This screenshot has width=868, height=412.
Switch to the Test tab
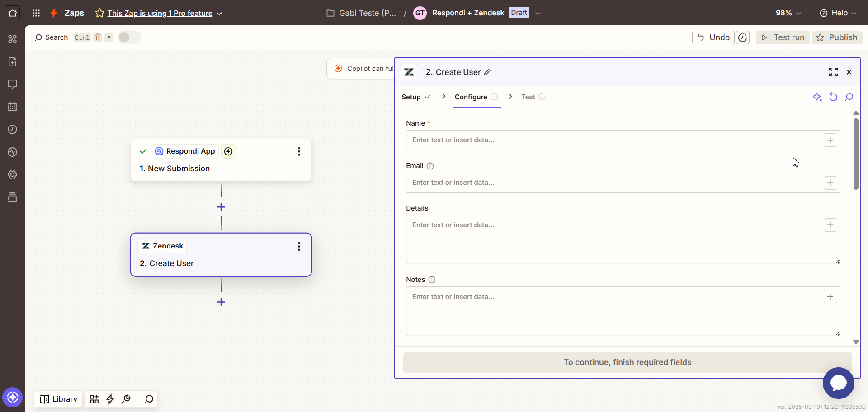point(533,97)
